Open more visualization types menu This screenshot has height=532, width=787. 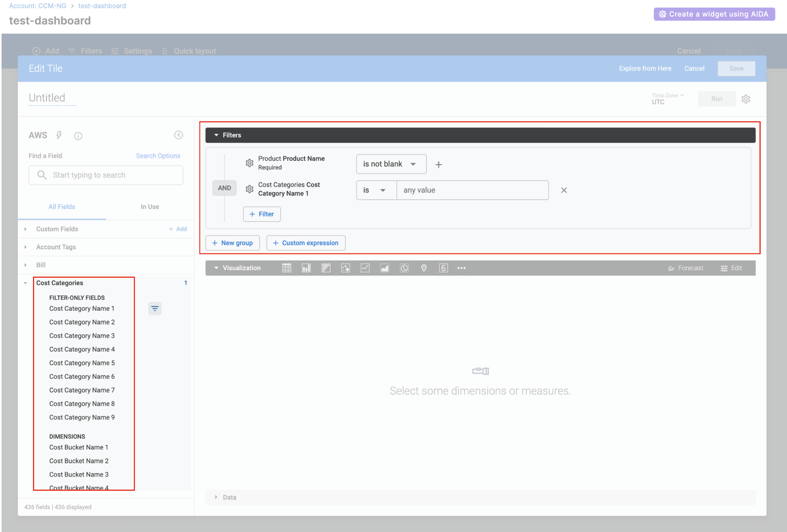point(461,268)
